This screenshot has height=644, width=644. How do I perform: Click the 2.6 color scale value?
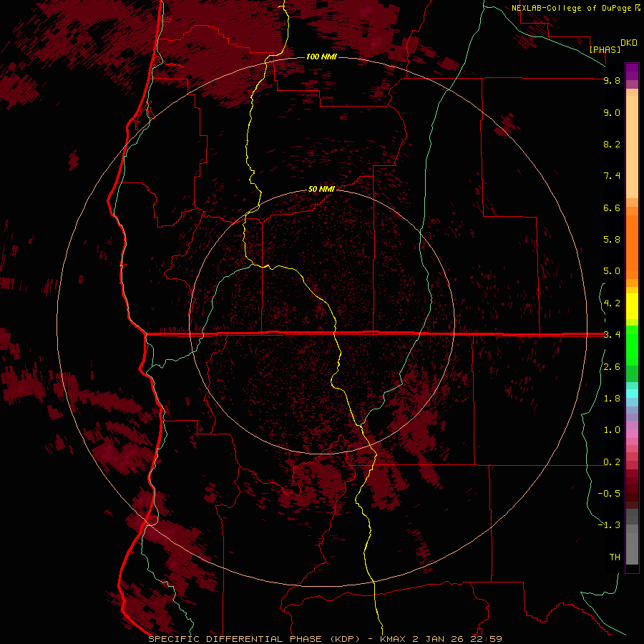612,367
